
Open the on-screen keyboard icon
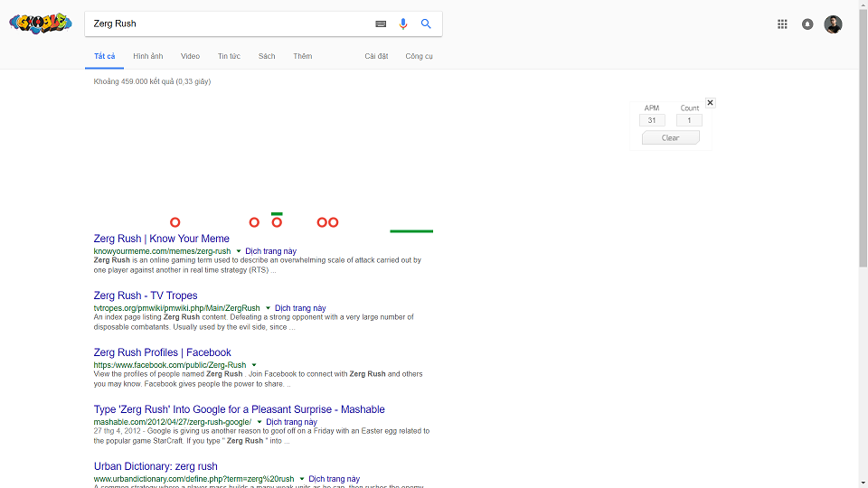coord(381,23)
